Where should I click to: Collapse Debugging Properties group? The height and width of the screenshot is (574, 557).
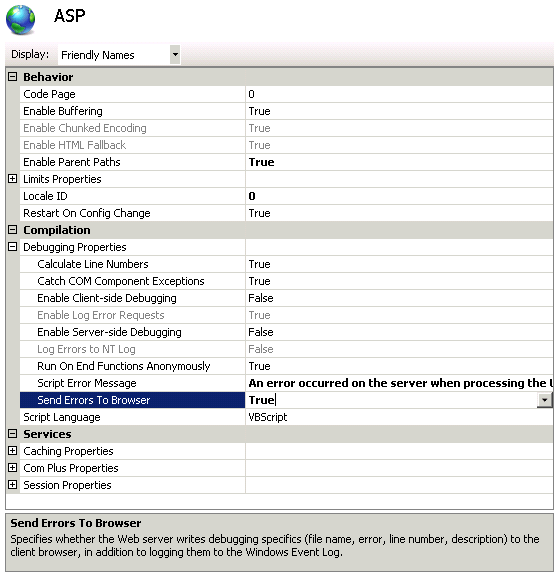coord(12,247)
